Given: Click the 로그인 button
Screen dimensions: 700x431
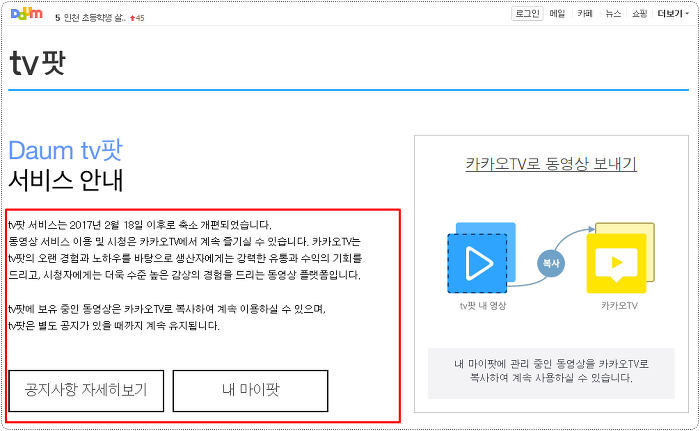Looking at the screenshot, I should tap(527, 13).
